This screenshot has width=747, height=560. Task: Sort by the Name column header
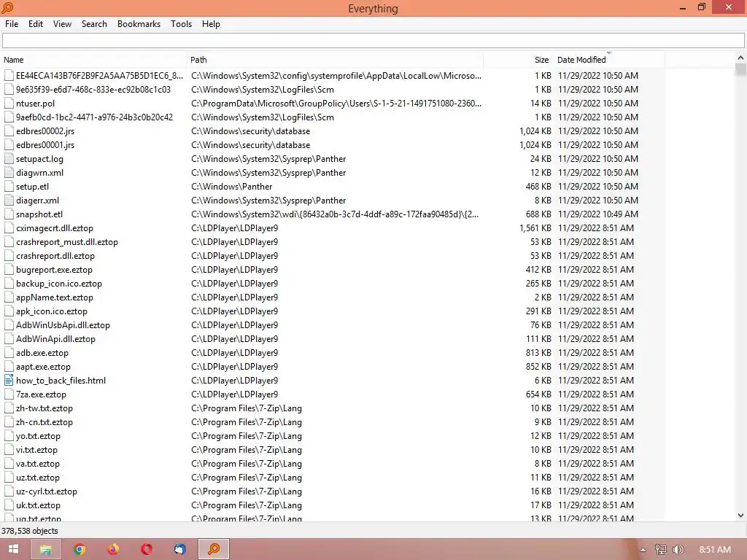point(93,60)
